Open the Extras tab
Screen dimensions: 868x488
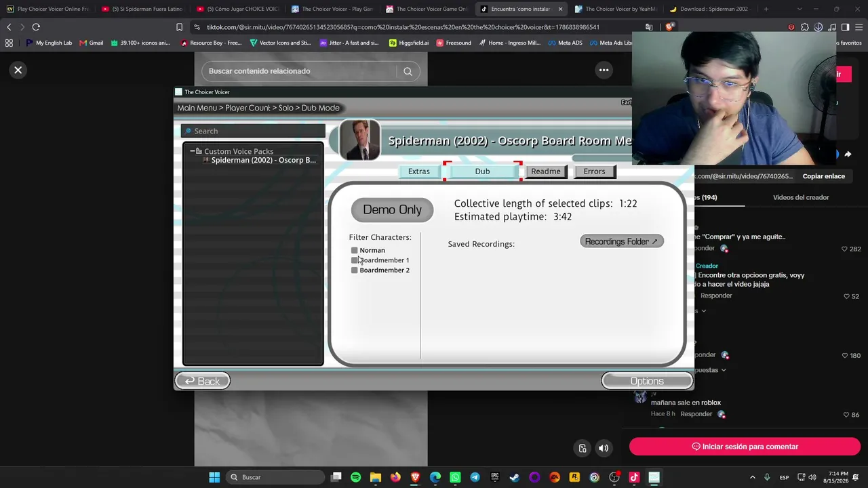click(419, 171)
